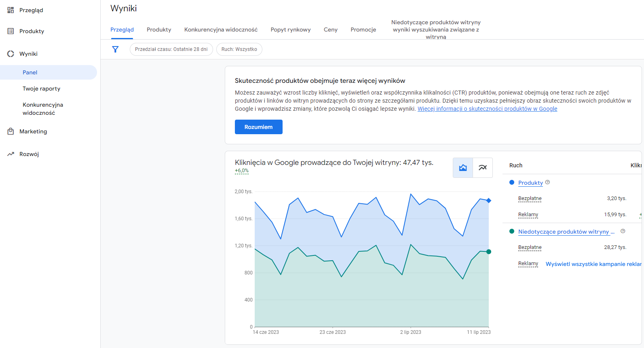Click Bezpłatne label under Niedotyczące produktów
Viewport: 644px width, 348px height.
[x=530, y=247]
